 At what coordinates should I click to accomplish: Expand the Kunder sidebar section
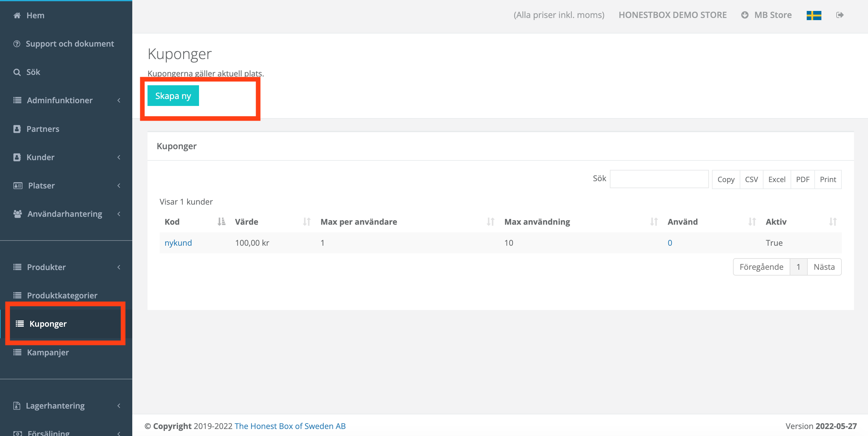tap(119, 157)
